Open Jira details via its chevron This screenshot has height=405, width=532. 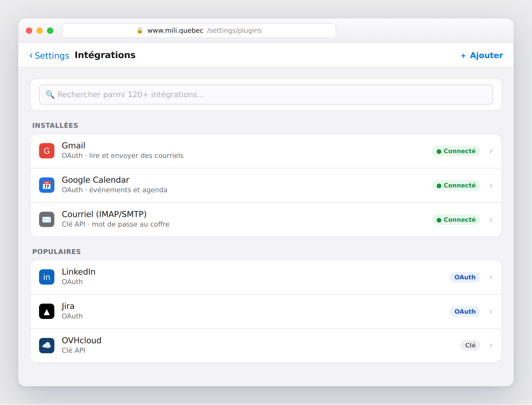(491, 312)
